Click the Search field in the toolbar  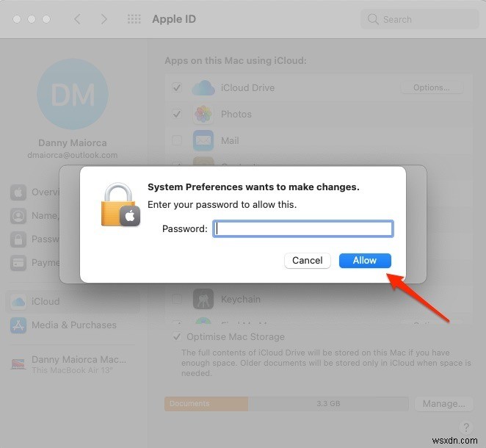[x=420, y=19]
